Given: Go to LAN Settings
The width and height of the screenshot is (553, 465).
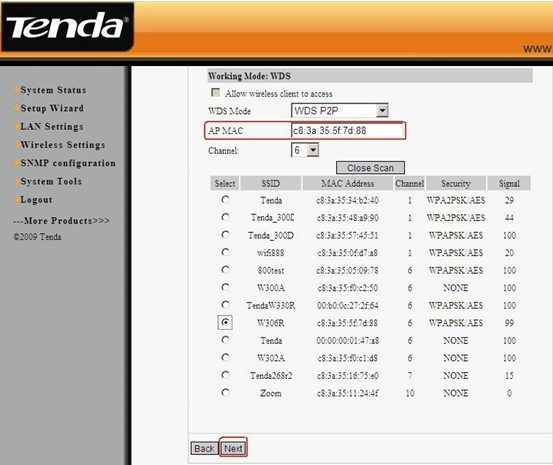Looking at the screenshot, I should tap(51, 127).
